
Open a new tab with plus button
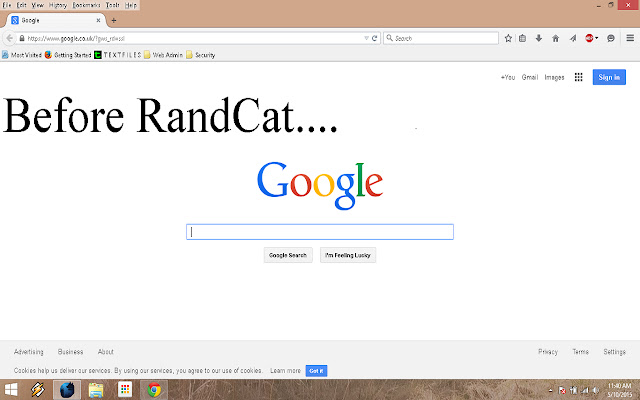(114, 20)
